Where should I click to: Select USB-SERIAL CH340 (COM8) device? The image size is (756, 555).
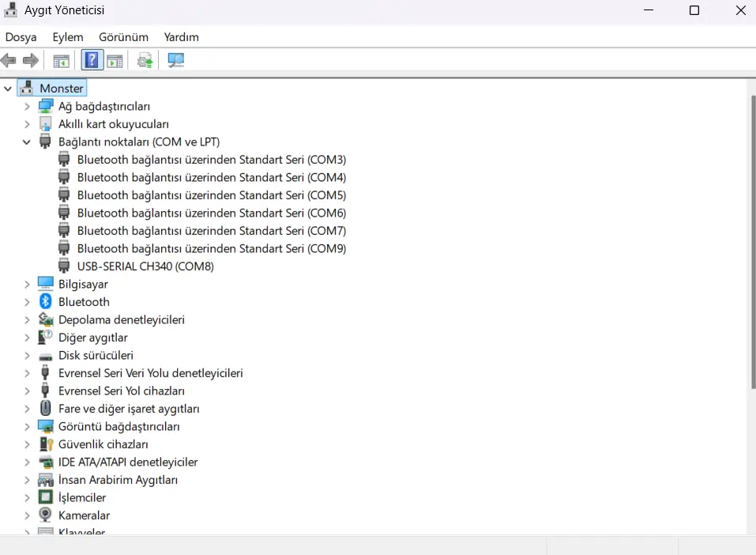[145, 266]
